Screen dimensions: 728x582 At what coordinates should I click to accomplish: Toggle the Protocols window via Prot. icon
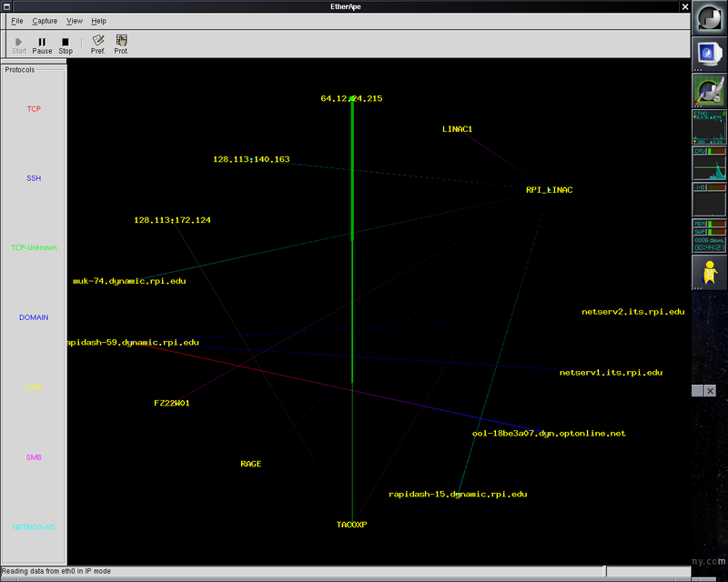point(121,44)
